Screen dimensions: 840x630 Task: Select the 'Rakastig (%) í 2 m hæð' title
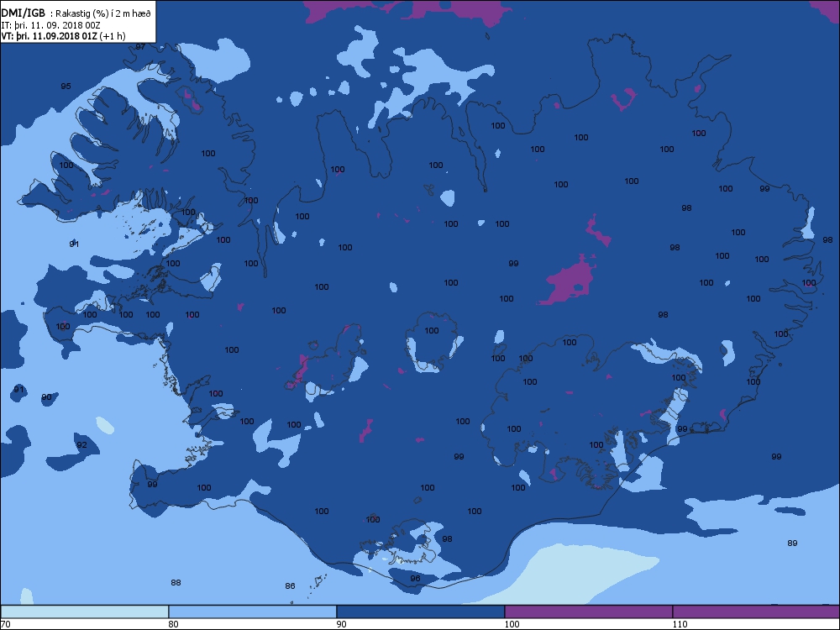[103, 13]
